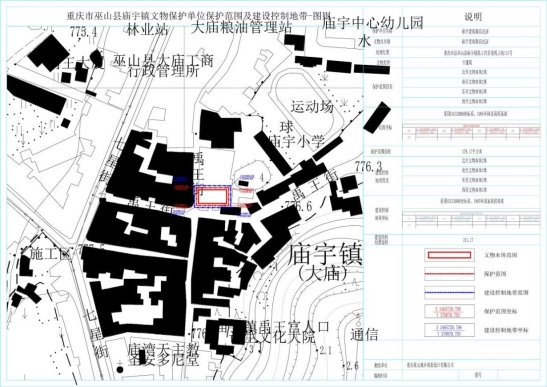The height and width of the screenshot is (387, 547).
Task: Click the blue 建设控制地带坐标 legend coordinate box
Action: 449,330
